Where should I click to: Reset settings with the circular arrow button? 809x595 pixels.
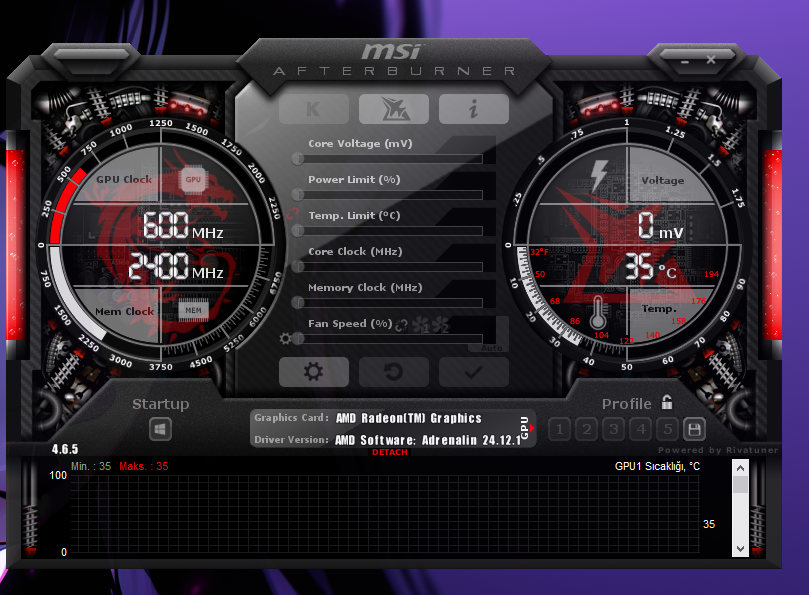click(394, 372)
